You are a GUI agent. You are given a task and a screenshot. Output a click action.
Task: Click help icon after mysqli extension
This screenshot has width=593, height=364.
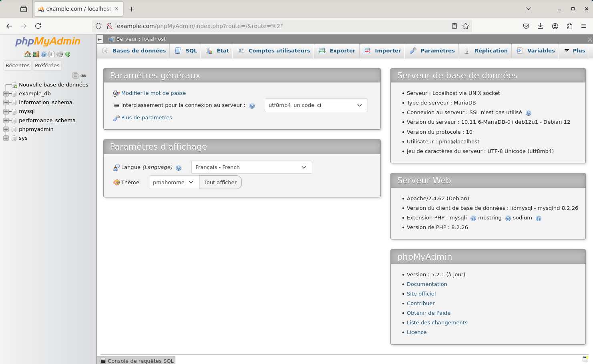point(473,218)
